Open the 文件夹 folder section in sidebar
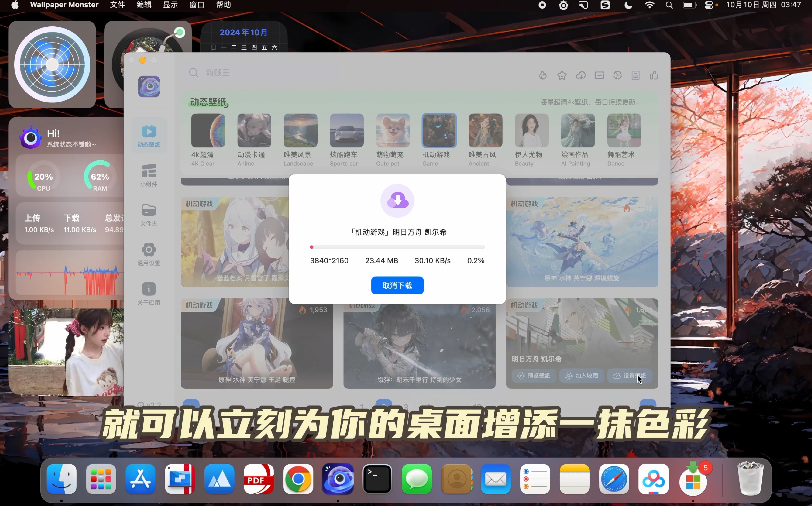The image size is (812, 506). (148, 214)
